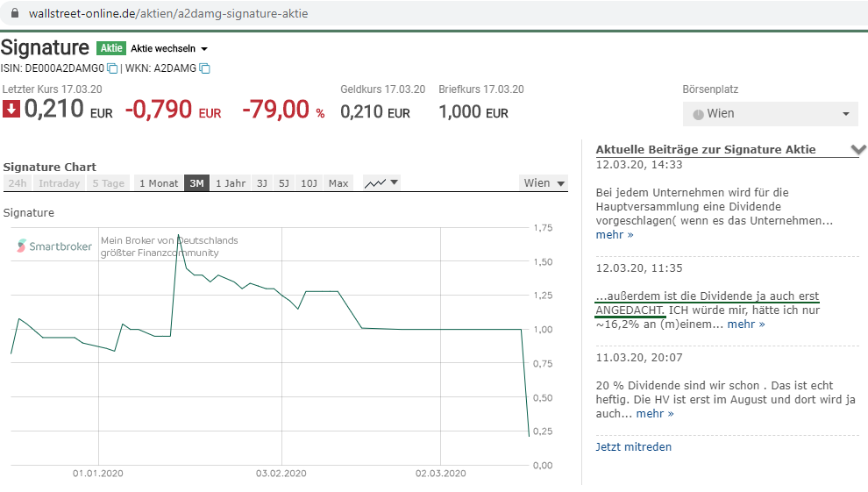The image size is (868, 492).
Task: Click the browser address bar URL
Action: (167, 14)
